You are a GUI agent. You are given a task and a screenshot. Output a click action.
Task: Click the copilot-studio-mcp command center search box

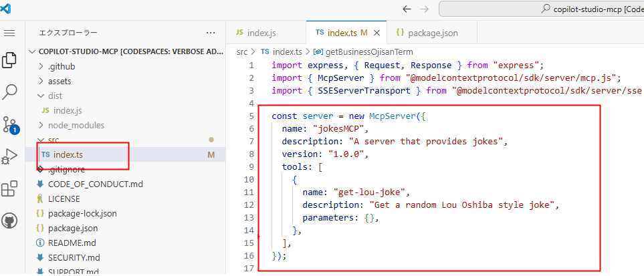click(x=541, y=9)
